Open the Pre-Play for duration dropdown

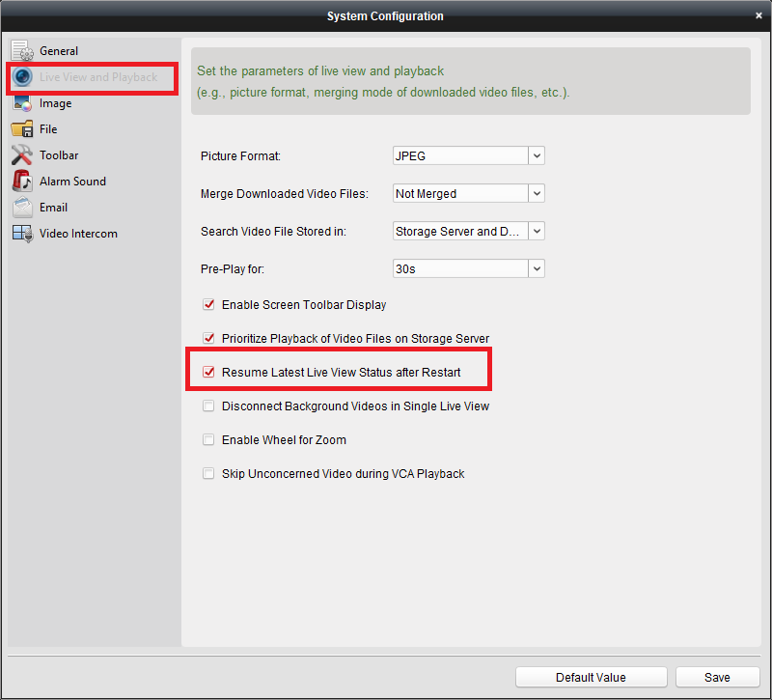(537, 268)
